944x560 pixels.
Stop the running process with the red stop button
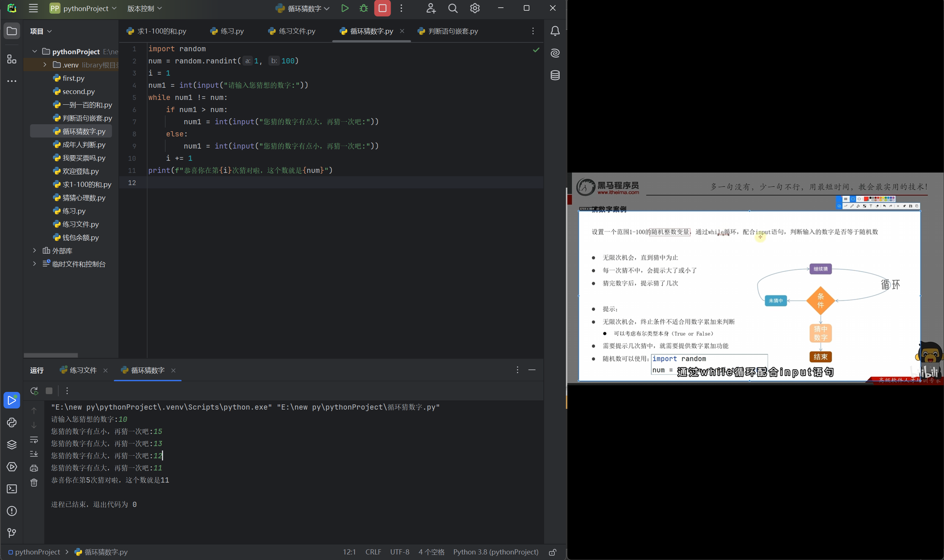pos(382,8)
